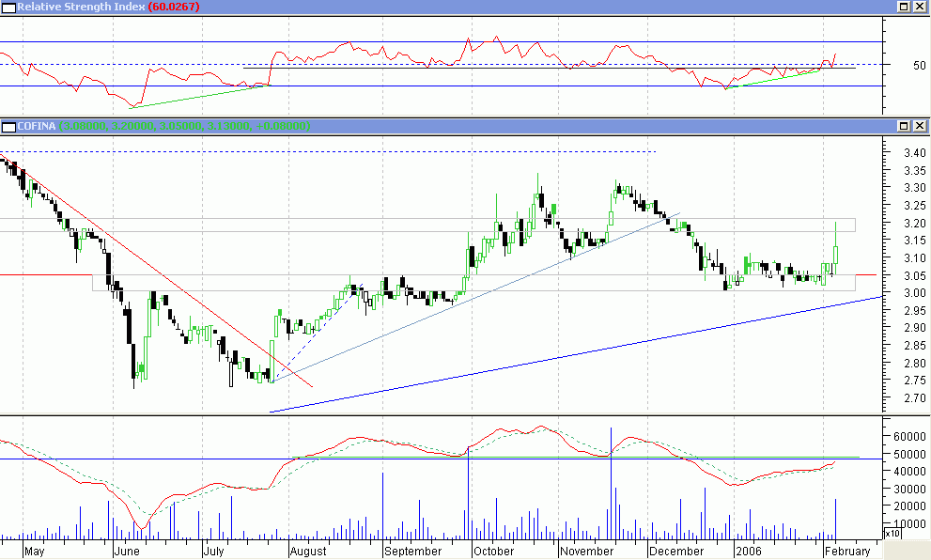Click the May date axis label
The image size is (931, 560).
tap(35, 552)
